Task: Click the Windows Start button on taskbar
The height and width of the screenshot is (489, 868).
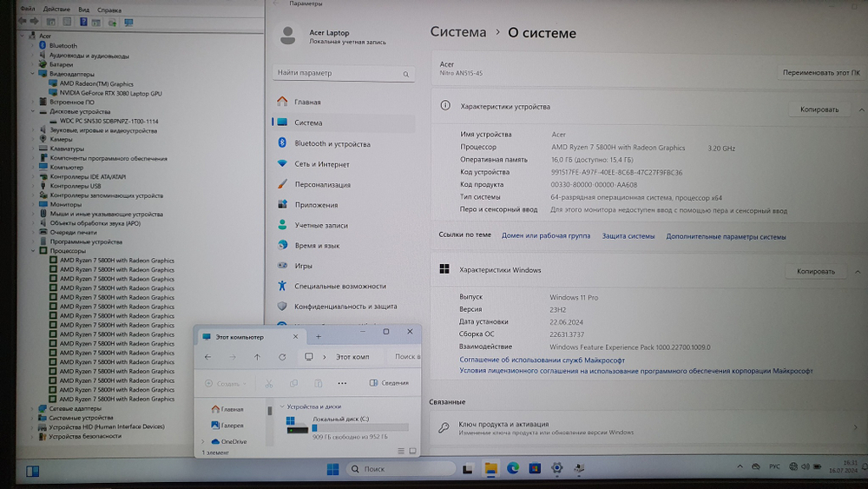Action: (x=332, y=470)
